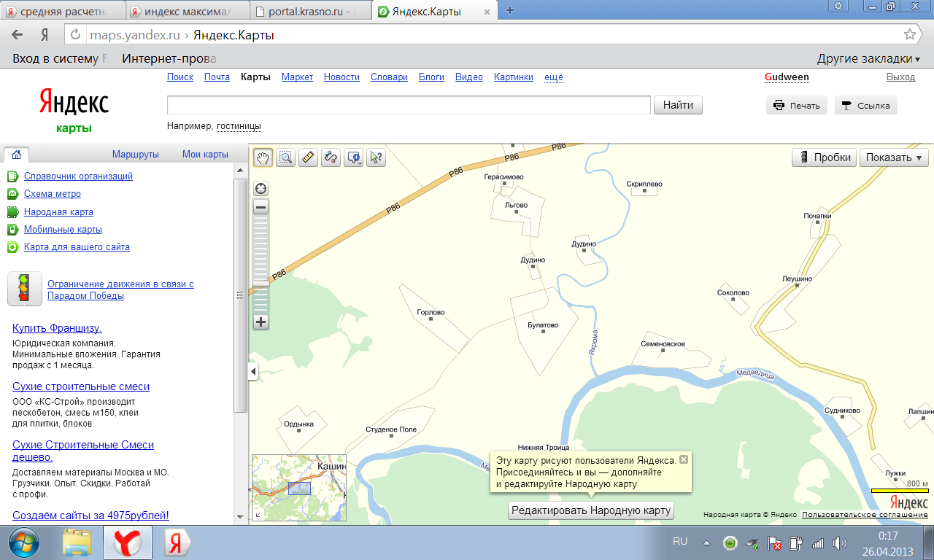Click the Yandex Я button in the toolbar
934x560 pixels.
[x=45, y=34]
